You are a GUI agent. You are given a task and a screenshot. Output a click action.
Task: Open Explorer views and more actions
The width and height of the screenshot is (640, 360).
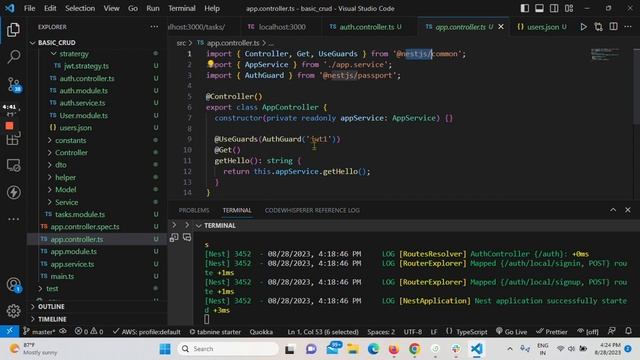(154, 27)
